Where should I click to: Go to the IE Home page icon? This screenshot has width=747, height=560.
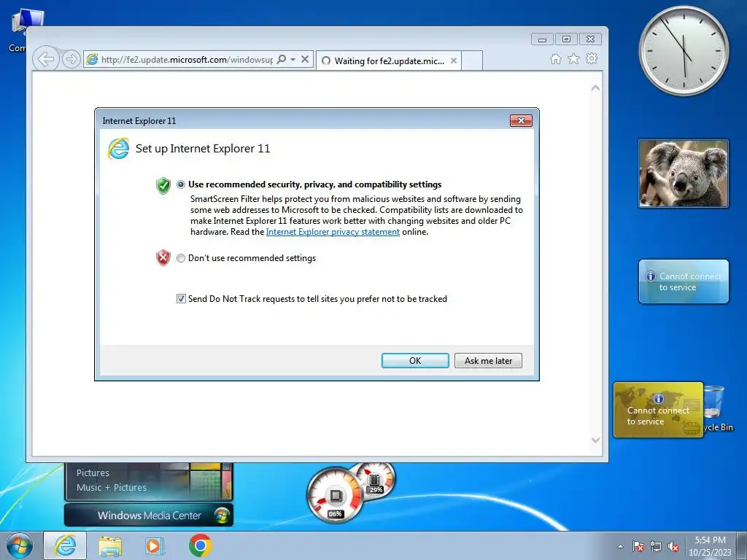(x=555, y=58)
